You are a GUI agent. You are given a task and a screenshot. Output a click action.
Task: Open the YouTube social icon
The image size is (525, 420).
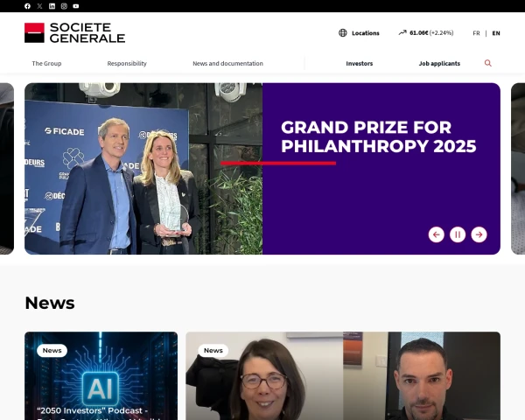pyautogui.click(x=76, y=6)
